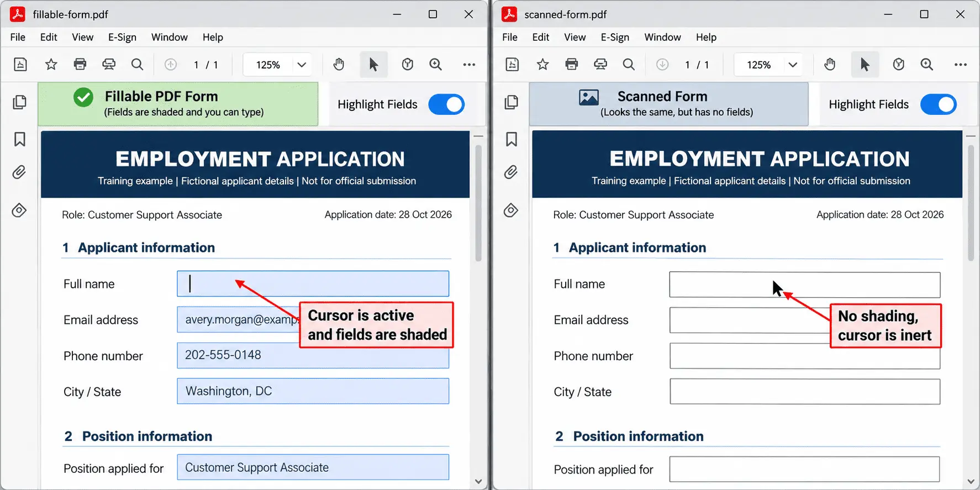The height and width of the screenshot is (490, 980).
Task: Expand the 125% zoom dropdown in fillable-form.pdf
Action: click(302, 65)
